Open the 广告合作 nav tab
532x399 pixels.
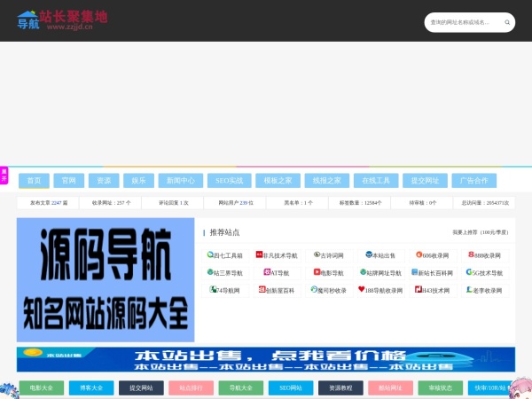point(474,181)
